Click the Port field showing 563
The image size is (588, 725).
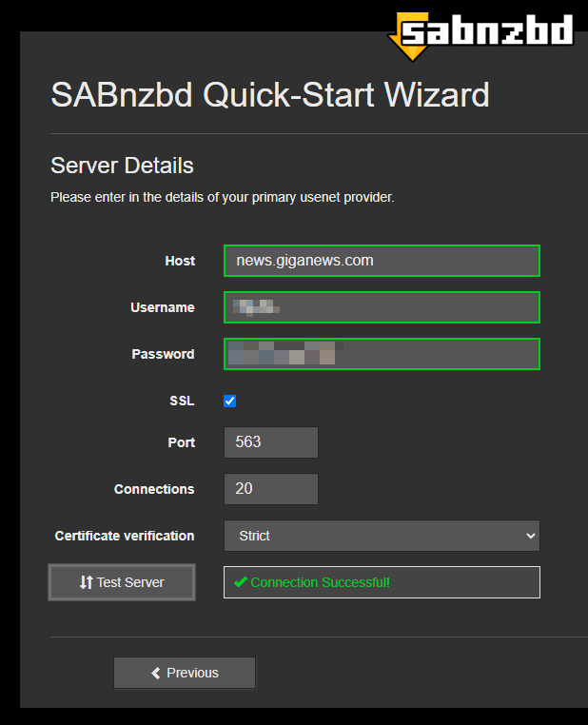271,442
